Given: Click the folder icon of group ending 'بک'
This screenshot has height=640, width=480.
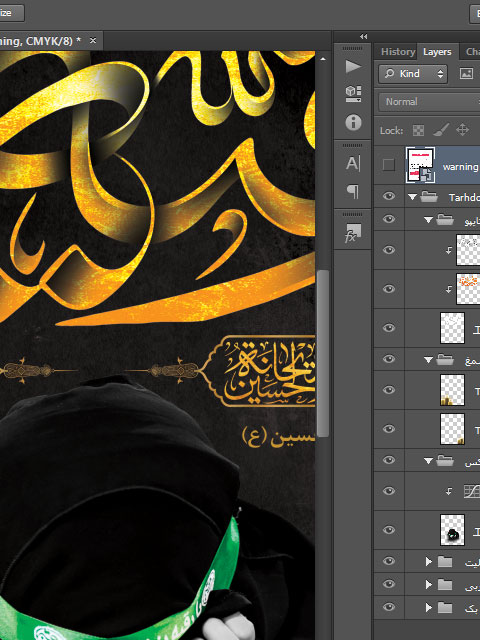Looking at the screenshot, I should pyautogui.click(x=445, y=607).
